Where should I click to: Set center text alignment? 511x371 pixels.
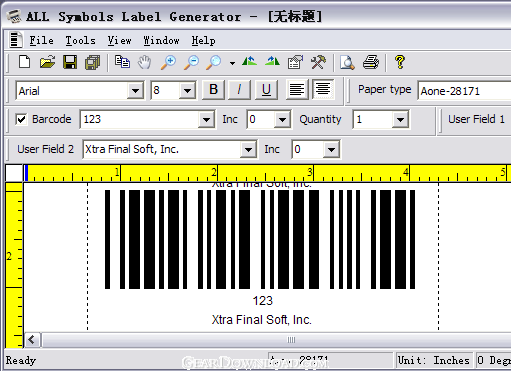[x=323, y=89]
